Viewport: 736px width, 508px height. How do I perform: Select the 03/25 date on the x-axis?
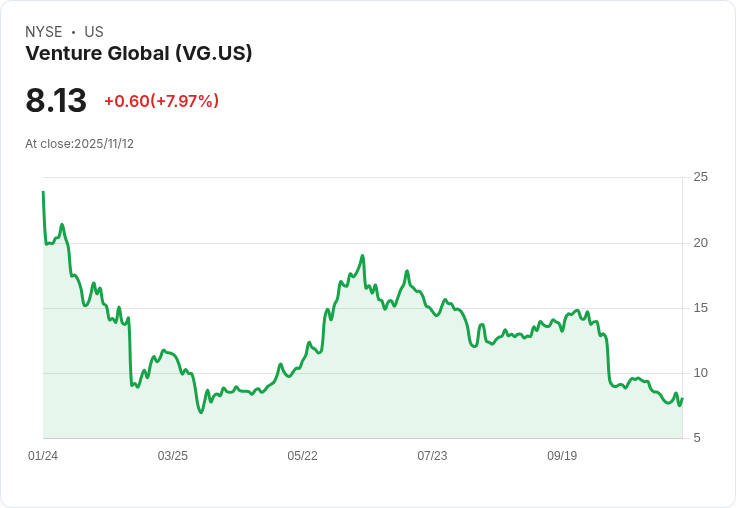click(x=173, y=456)
